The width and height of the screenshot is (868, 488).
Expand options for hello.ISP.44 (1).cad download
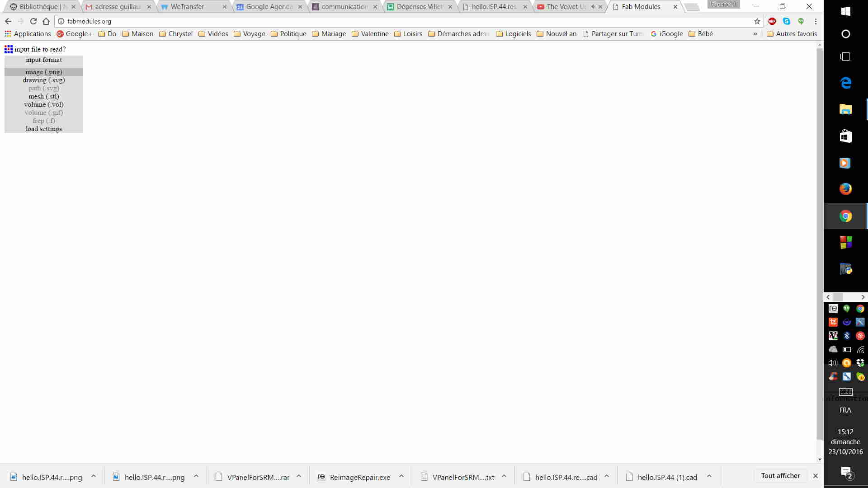point(709,476)
